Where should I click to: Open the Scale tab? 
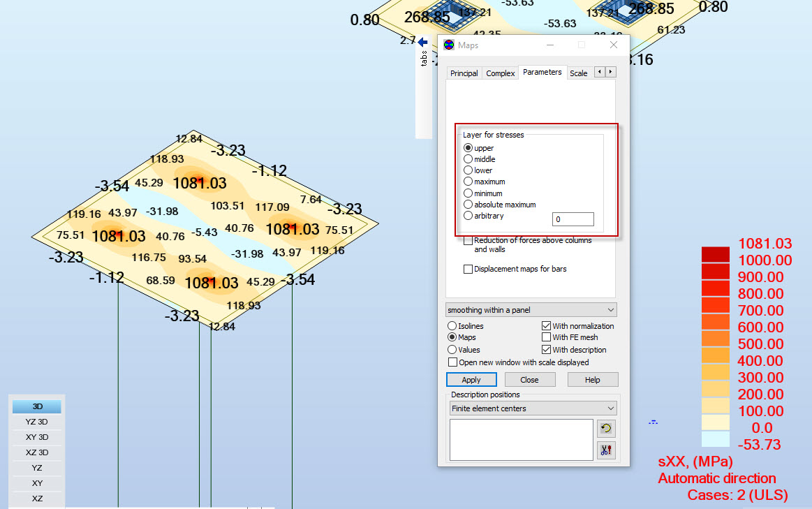pos(578,73)
